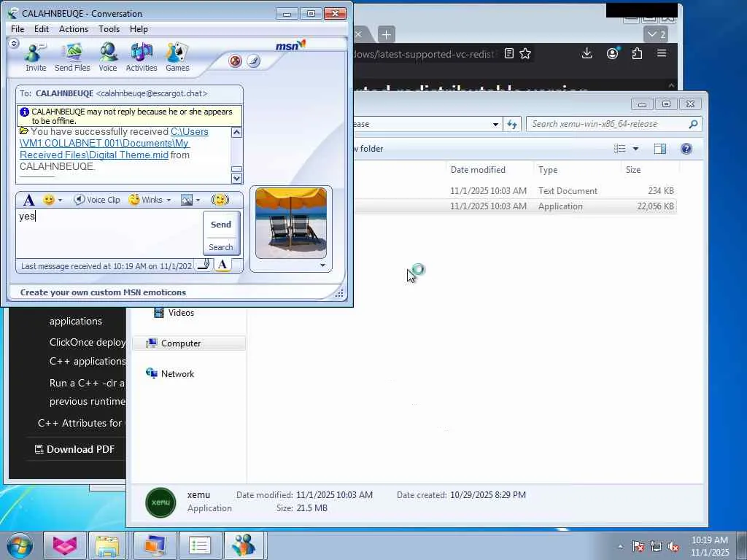The width and height of the screenshot is (747, 560).
Task: Expand the emoticon dropdown arrow
Action: (60, 201)
